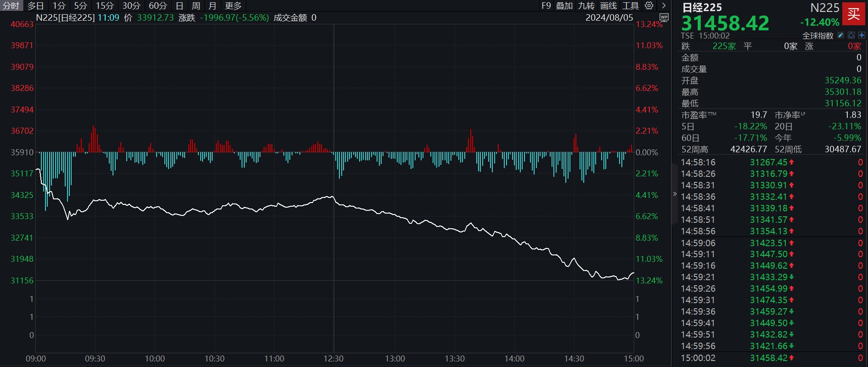Click header price 33912.73
The height and width of the screenshot is (367, 868).
155,17
